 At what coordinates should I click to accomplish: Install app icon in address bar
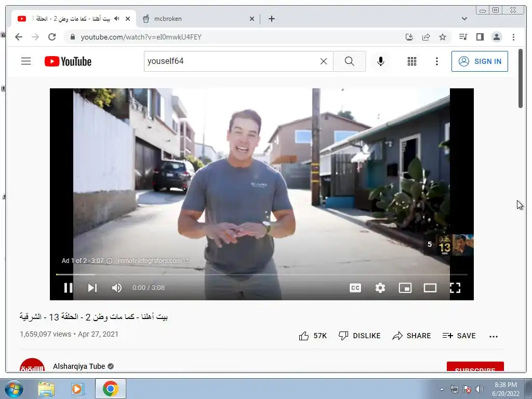tap(409, 37)
